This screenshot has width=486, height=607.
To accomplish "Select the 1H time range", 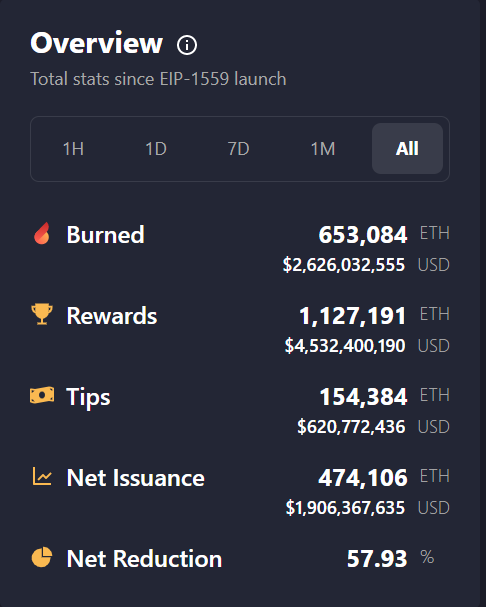I will click(73, 149).
